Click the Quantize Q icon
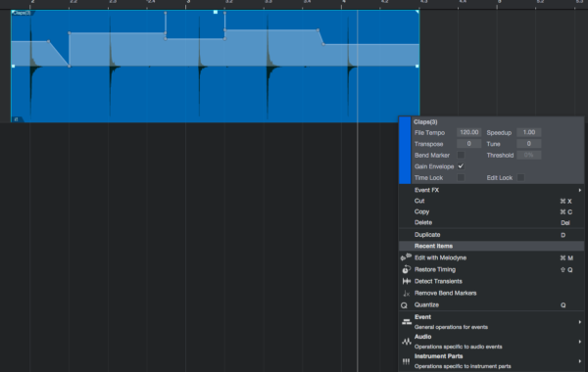Image resolution: width=588 pixels, height=372 pixels. [x=404, y=305]
